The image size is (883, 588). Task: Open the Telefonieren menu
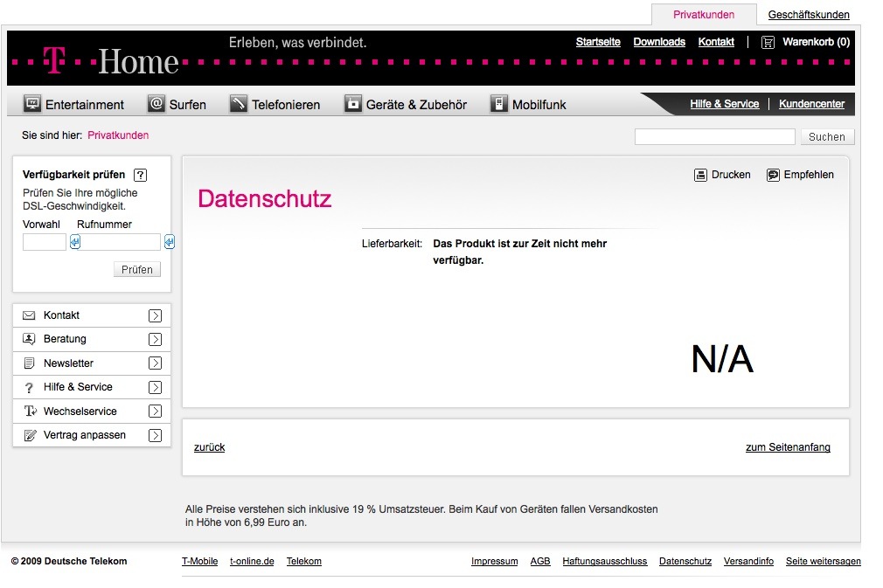click(x=286, y=105)
